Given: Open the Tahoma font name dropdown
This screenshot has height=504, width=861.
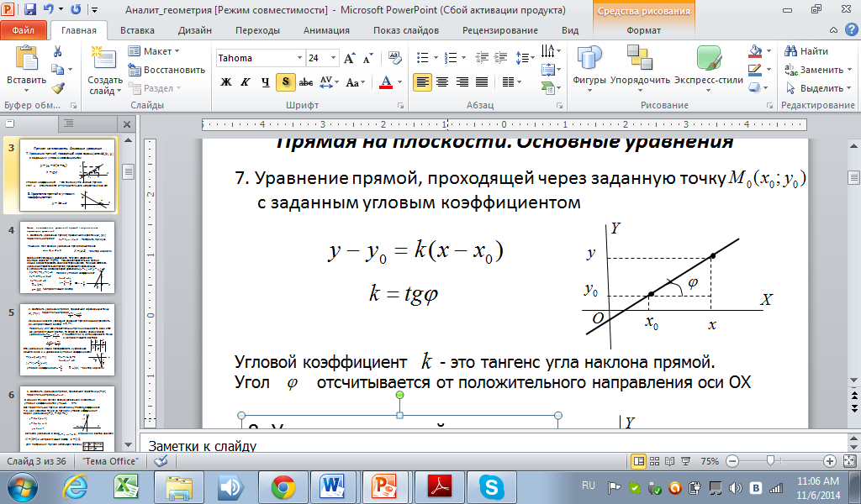Looking at the screenshot, I should [298, 59].
